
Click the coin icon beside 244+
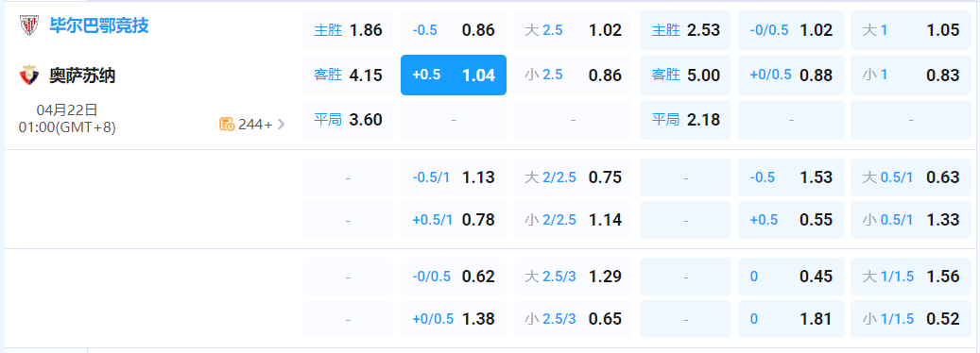coord(227,124)
